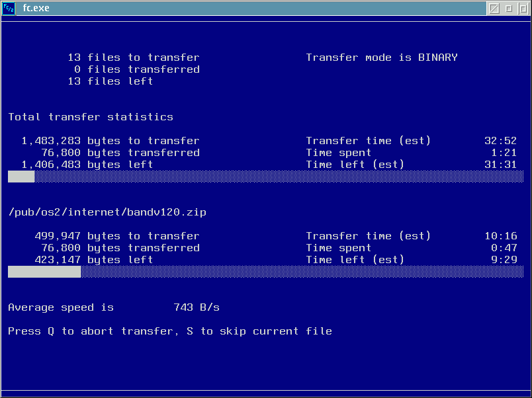Click the filled part of total progress bar
The height and width of the screenshot is (398, 532).
(21, 177)
